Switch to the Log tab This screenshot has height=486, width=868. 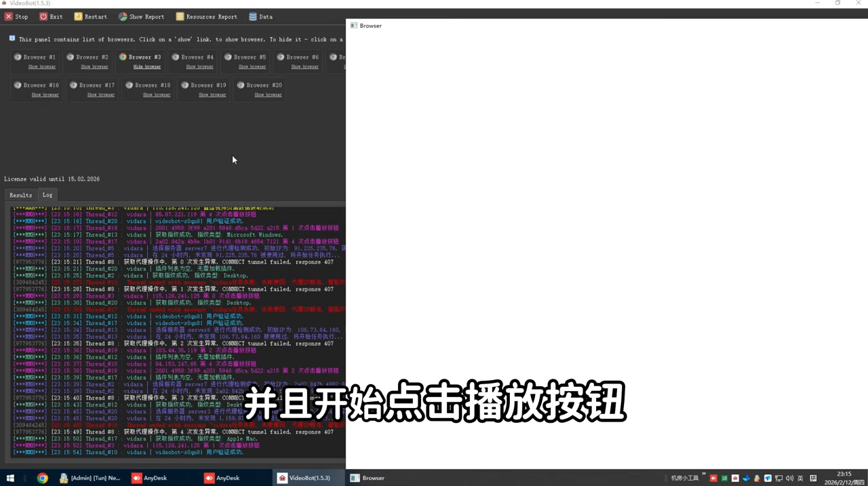pos(47,195)
